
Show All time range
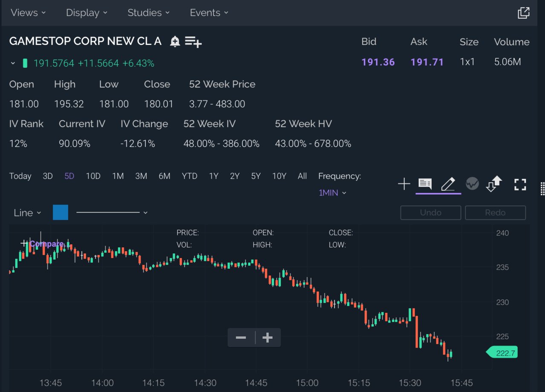pyautogui.click(x=302, y=176)
